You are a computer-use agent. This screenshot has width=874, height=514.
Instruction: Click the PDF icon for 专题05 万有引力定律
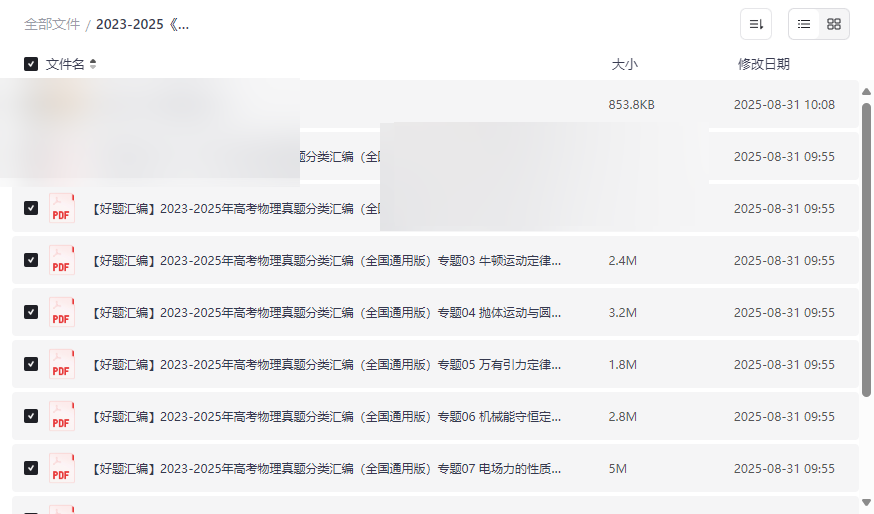click(62, 365)
